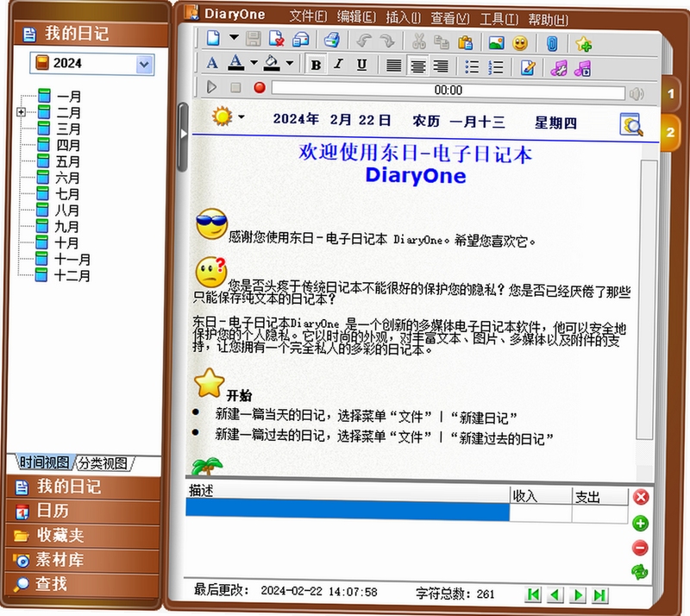Apply the paint bucket highlight color
Viewport: 690px width, 616px height.
pyautogui.click(x=271, y=63)
